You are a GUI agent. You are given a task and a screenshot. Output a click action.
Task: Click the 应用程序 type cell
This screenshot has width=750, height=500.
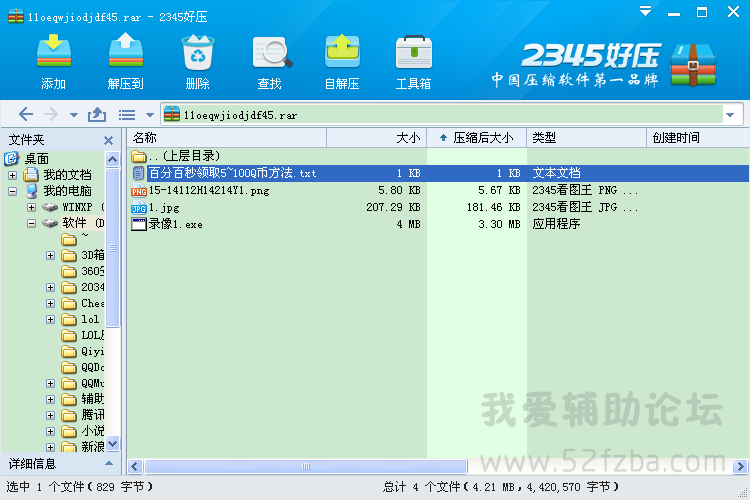pos(556,224)
